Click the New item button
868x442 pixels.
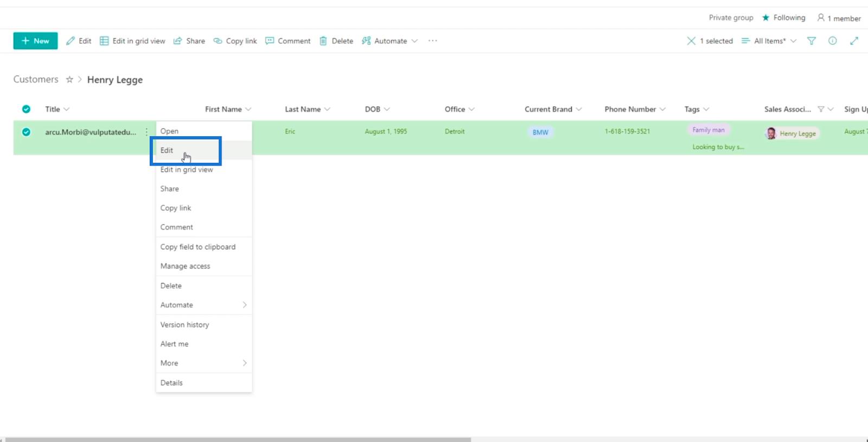coord(35,41)
